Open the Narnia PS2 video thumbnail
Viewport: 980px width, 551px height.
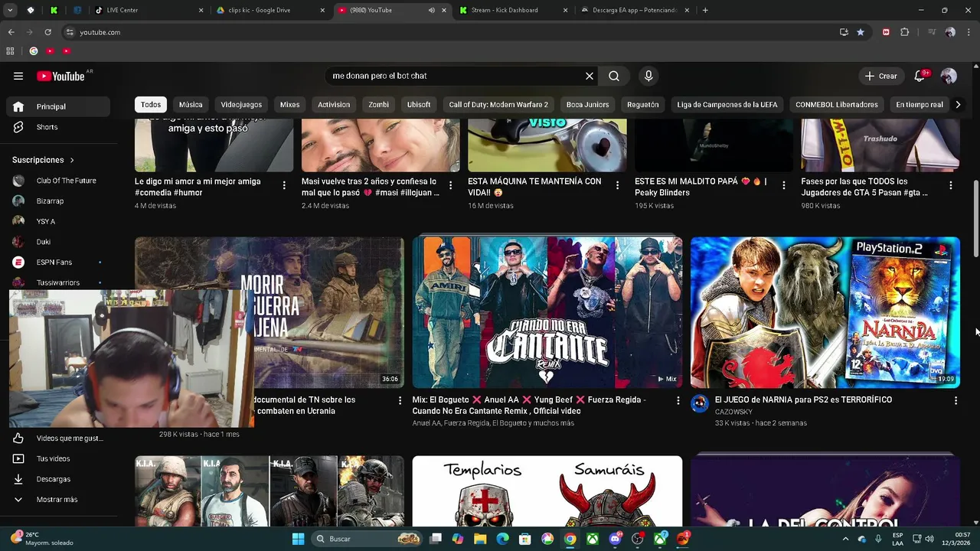pos(825,312)
